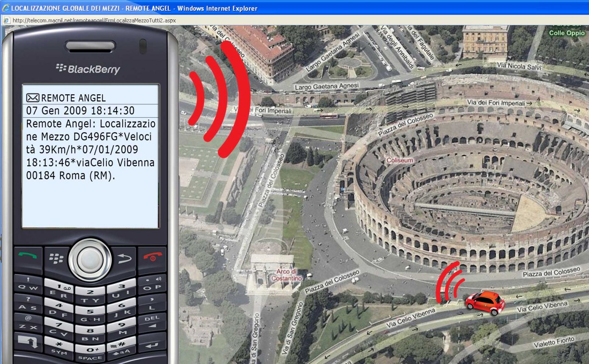Tap the SYM key on the phone

(59, 348)
